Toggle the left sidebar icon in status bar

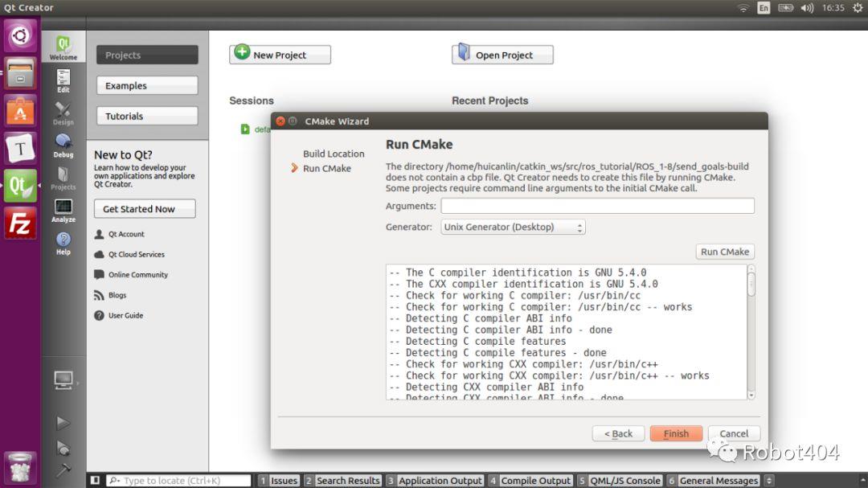pyautogui.click(x=95, y=480)
